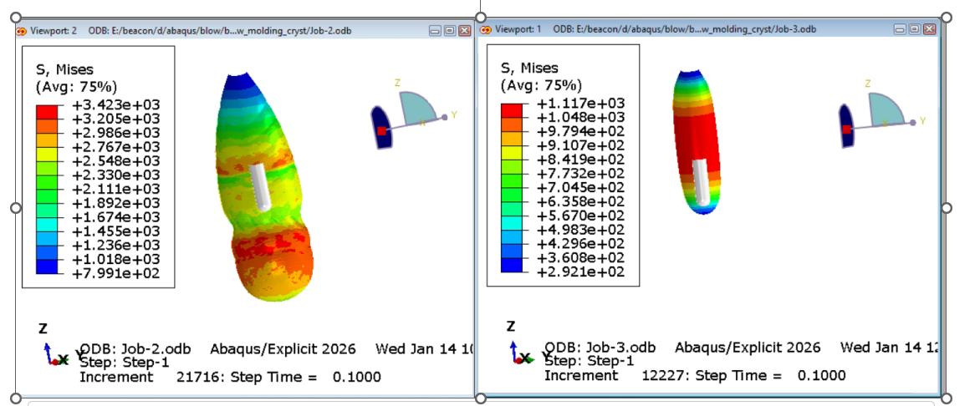Click the maximum value +3.423e+03
The height and width of the screenshot is (406, 980).
point(116,105)
